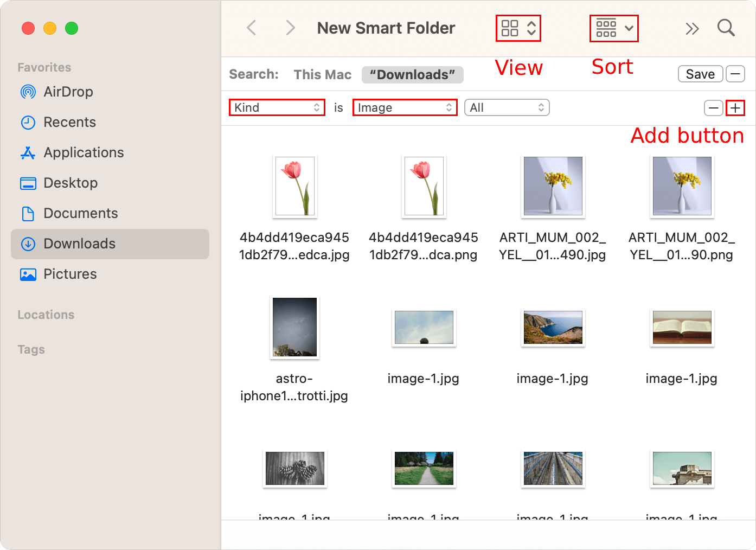
Task: Remove the Kind rule with minus button
Action: click(x=714, y=108)
